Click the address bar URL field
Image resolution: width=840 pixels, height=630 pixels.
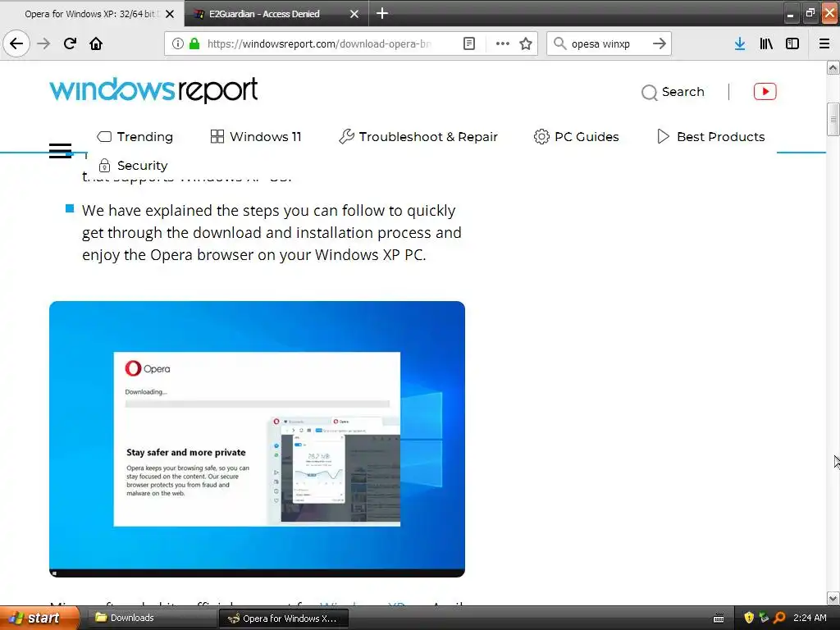coord(319,43)
